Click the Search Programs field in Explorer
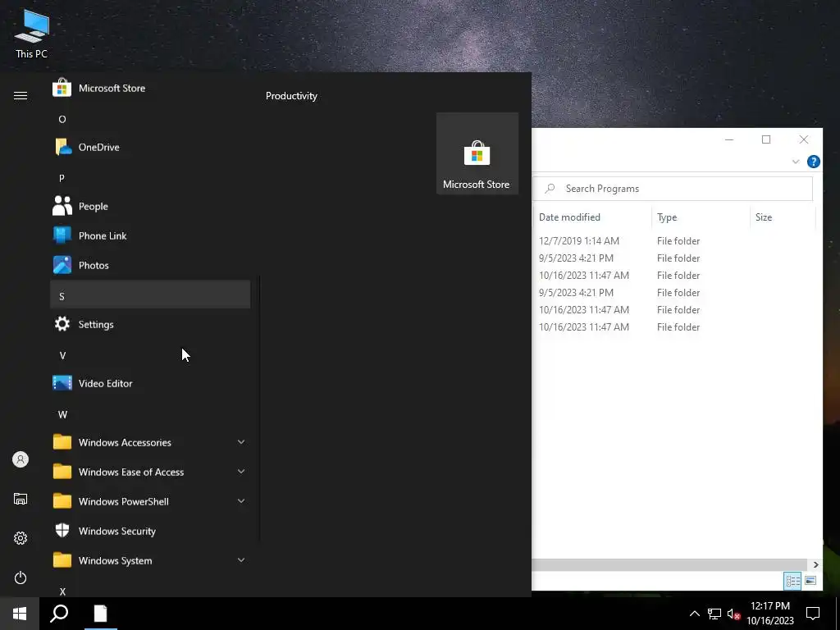The width and height of the screenshot is (840, 630). [673, 189]
